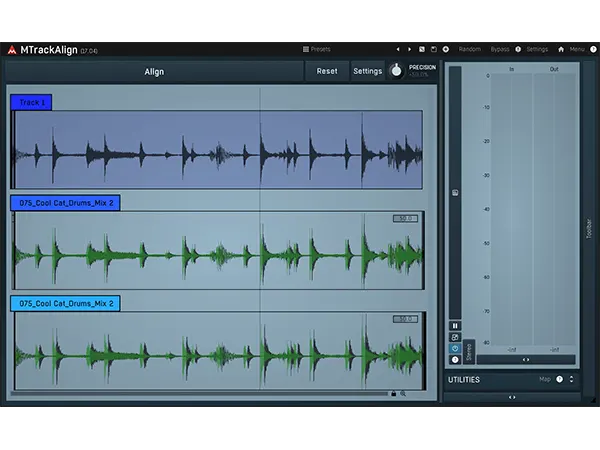Click the A/B compare presets icon
The height and width of the screenshot is (450, 600).
(422, 49)
